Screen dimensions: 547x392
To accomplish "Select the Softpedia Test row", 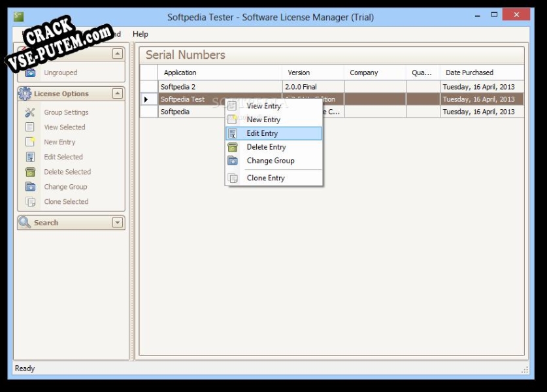I will click(332, 99).
